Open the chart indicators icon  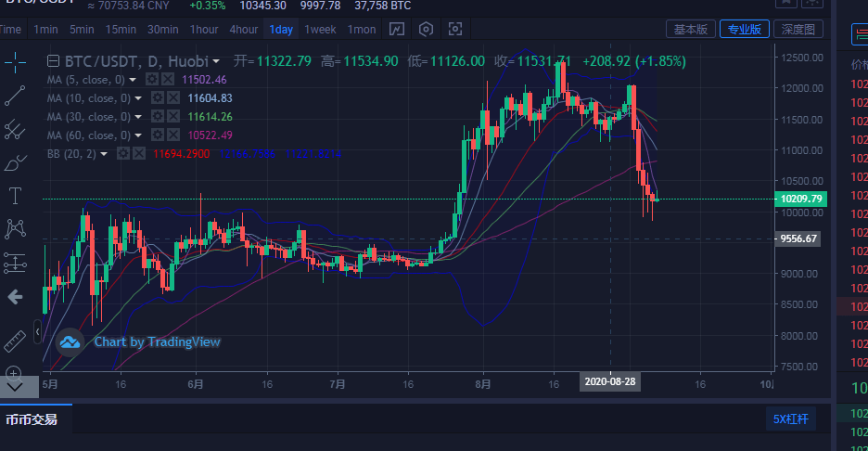tap(397, 29)
